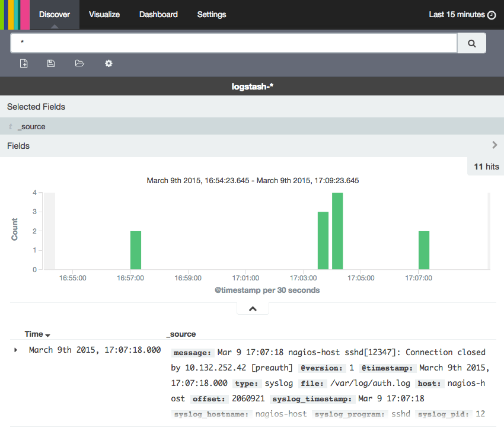The image size is (504, 431).
Task: Click the search magnifier button
Action: tap(471, 43)
